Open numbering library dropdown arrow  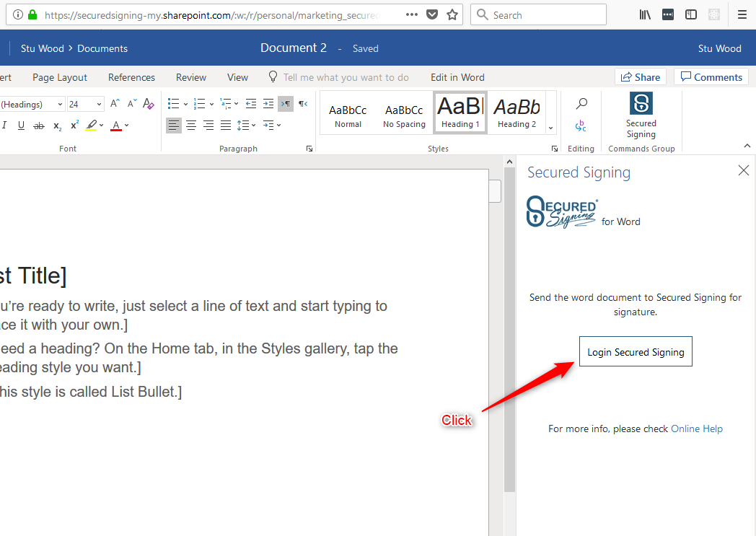211,104
